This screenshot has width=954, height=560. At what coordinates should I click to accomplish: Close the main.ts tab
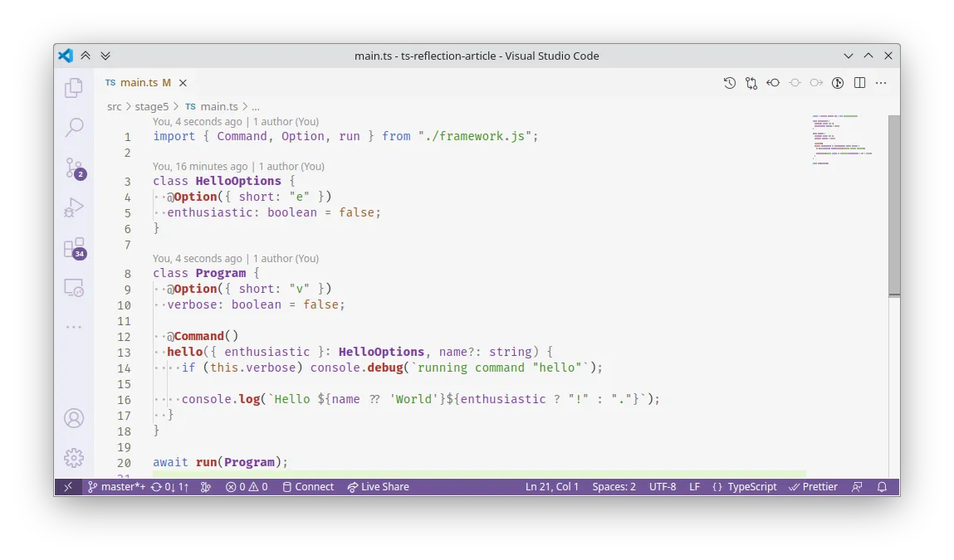(183, 83)
